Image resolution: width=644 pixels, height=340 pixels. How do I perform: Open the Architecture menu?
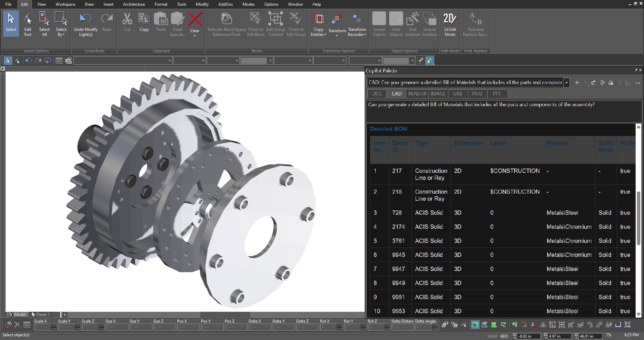click(x=134, y=4)
